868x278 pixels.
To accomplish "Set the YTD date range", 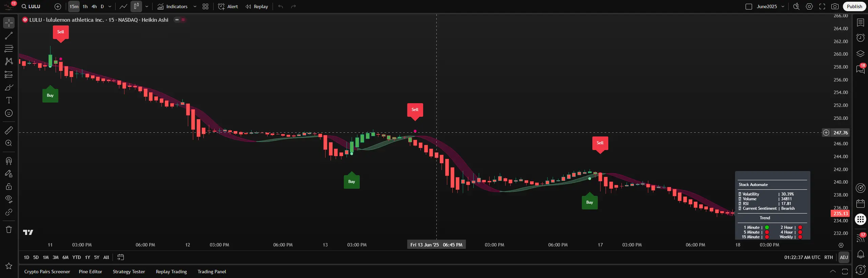I will click(x=77, y=258).
